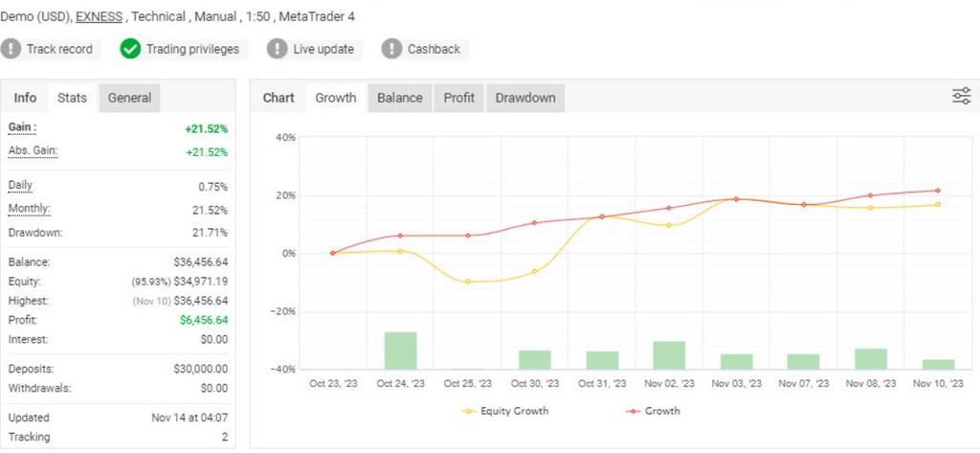Select the Info tab
The height and width of the screenshot is (453, 980).
click(26, 98)
